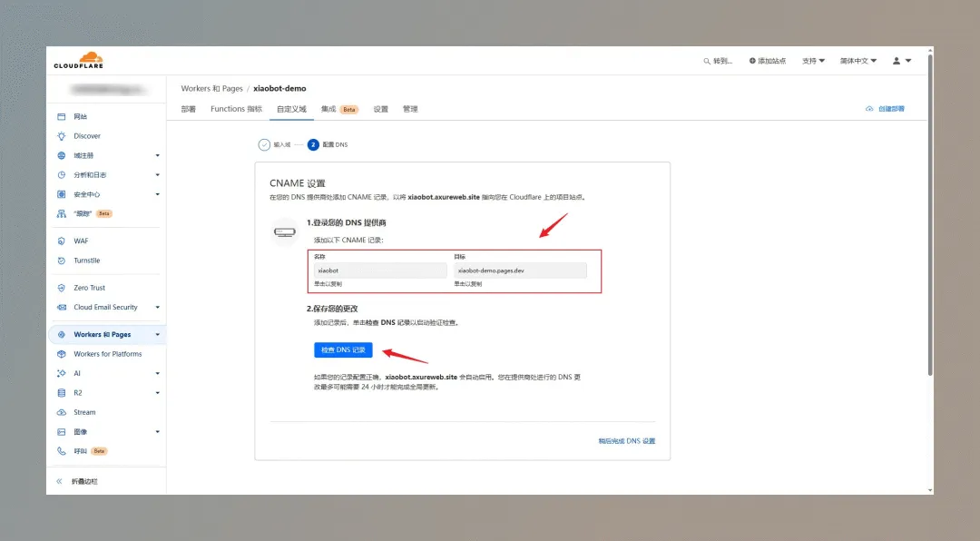Click the 安全中心 icon in sidebar
980x541 pixels.
[62, 194]
